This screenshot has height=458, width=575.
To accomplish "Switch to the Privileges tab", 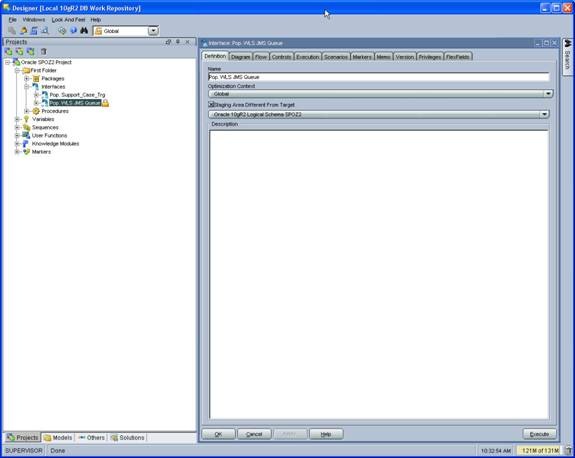I will (430, 57).
